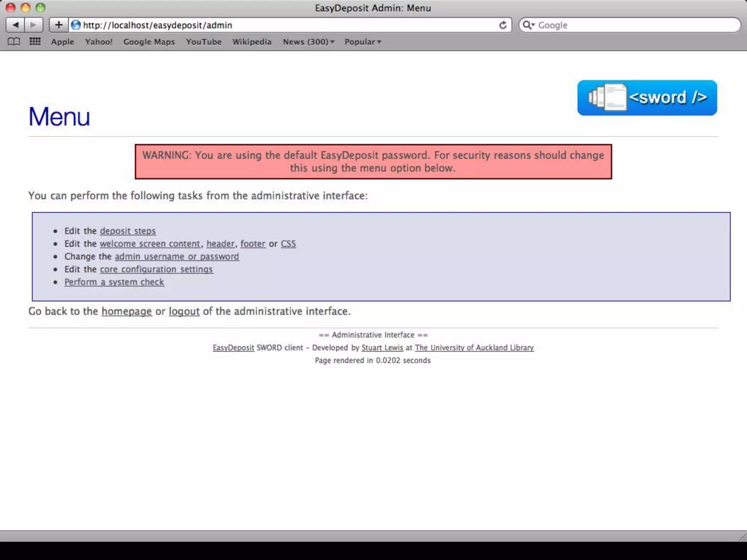Open the Wikipedia bookmark
The image size is (747, 560).
252,42
